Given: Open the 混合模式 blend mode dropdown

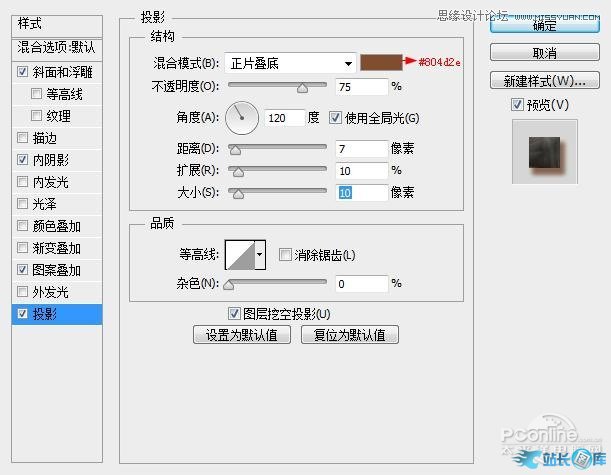Looking at the screenshot, I should pos(289,62).
